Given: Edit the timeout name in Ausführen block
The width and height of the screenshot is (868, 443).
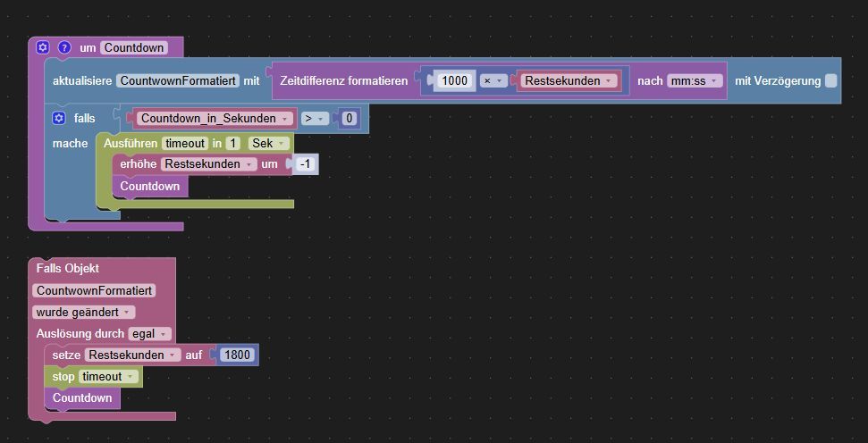Looking at the screenshot, I should pos(185,143).
